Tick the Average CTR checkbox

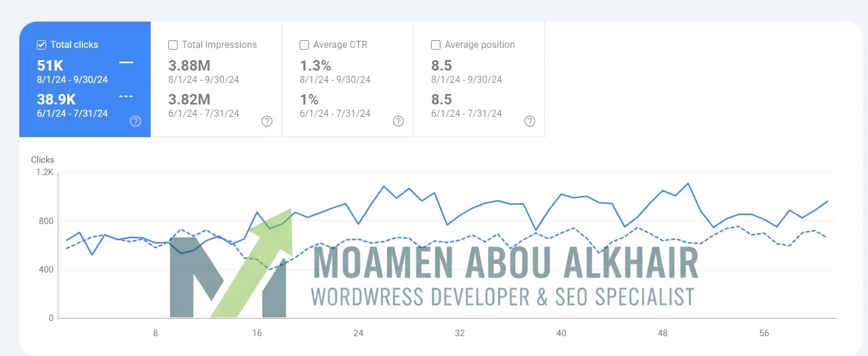click(x=304, y=45)
